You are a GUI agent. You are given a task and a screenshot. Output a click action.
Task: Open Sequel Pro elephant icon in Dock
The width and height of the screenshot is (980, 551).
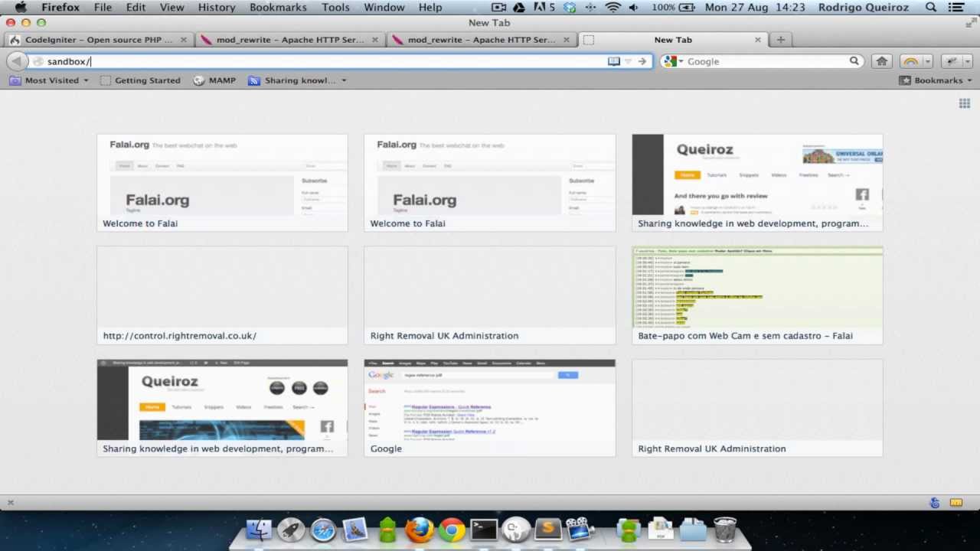pyautogui.click(x=516, y=530)
